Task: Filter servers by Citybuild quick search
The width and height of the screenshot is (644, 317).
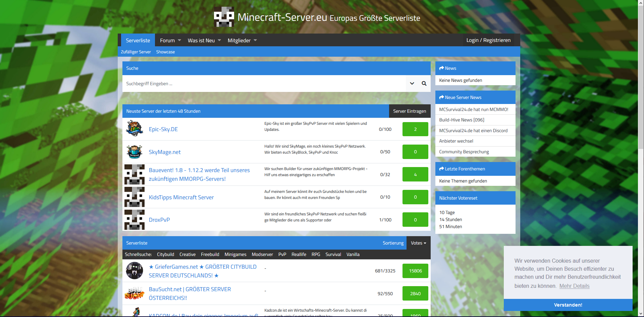Action: click(x=165, y=254)
